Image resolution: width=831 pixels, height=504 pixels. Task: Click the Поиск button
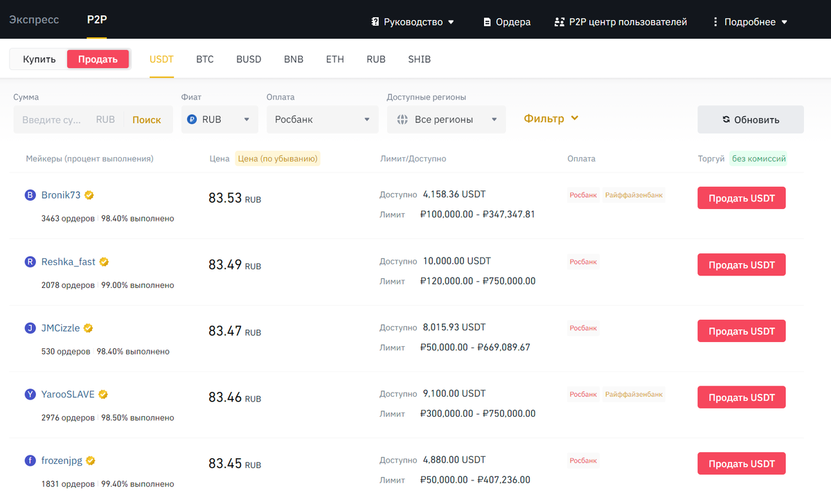tap(147, 120)
